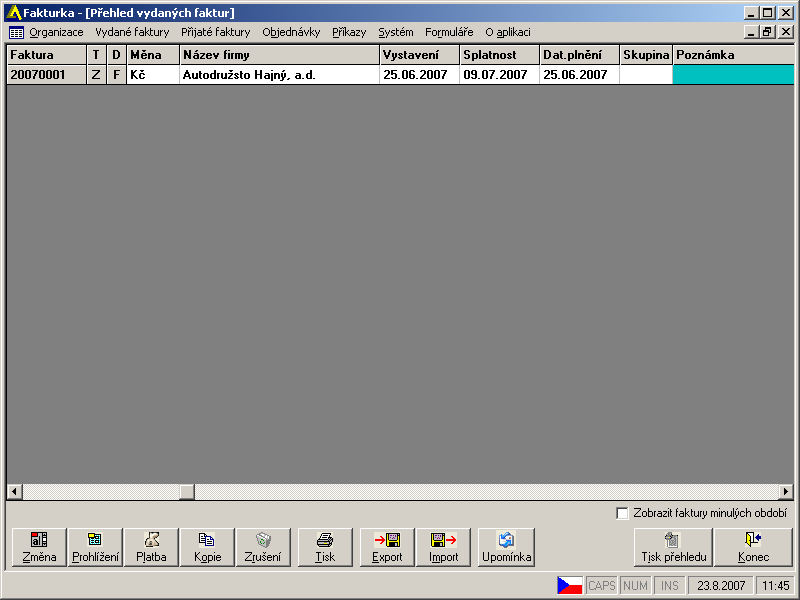Image resolution: width=800 pixels, height=600 pixels.
Task: Click the due date 09.07.2007 cell
Action: point(499,75)
